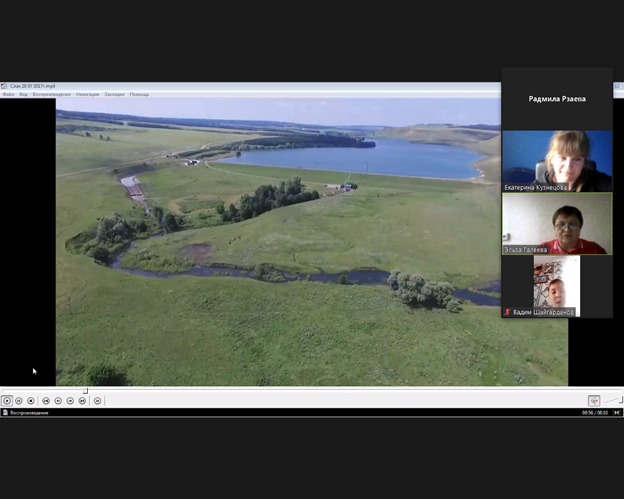Image resolution: width=624 pixels, height=499 pixels.
Task: Click the Радмила Рзаева participant tile
Action: (x=557, y=99)
